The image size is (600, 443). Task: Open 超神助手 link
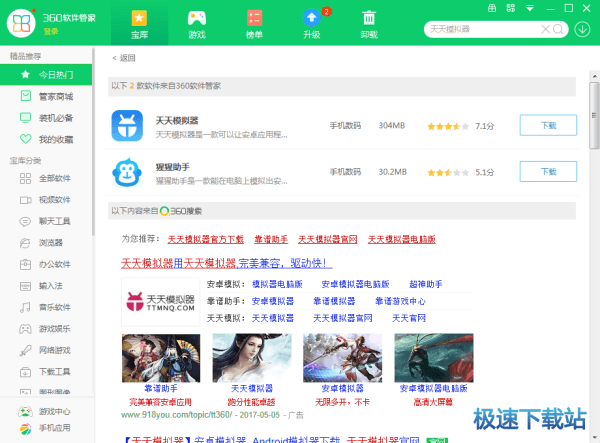426,284
